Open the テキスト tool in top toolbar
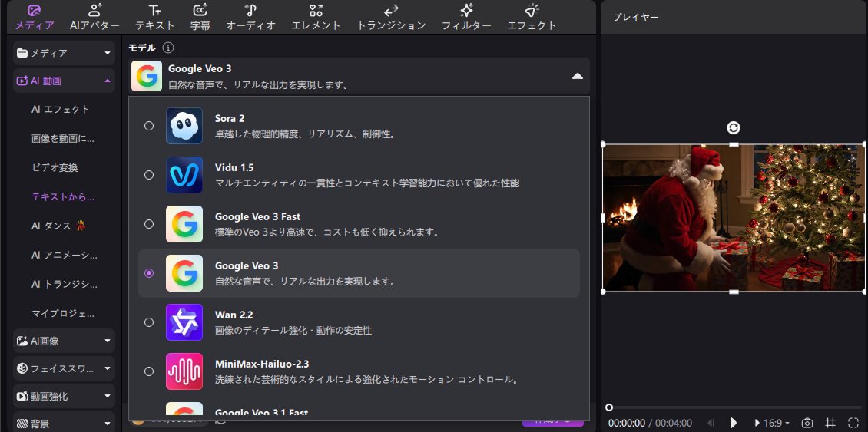Image resolution: width=868 pixels, height=432 pixels. pos(155,11)
